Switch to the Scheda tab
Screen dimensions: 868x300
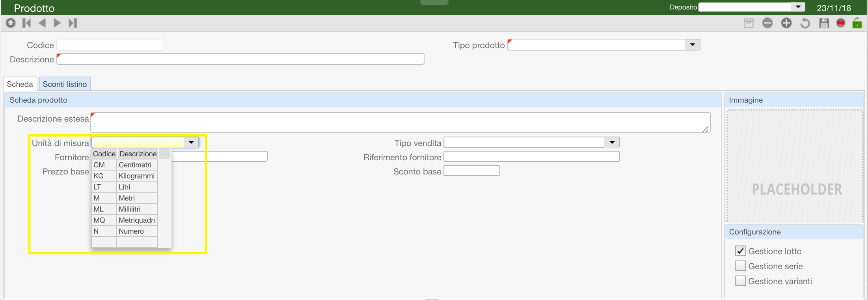click(x=20, y=84)
